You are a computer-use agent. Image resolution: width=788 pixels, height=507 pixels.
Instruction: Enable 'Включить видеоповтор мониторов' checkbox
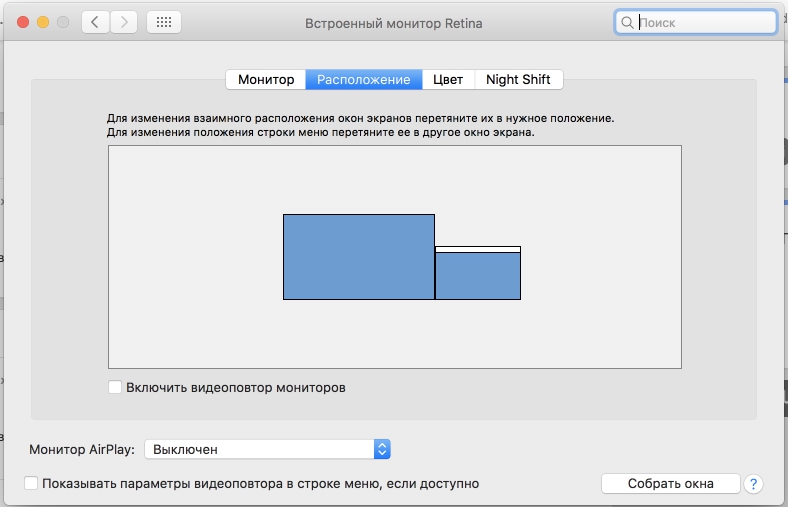tap(115, 387)
